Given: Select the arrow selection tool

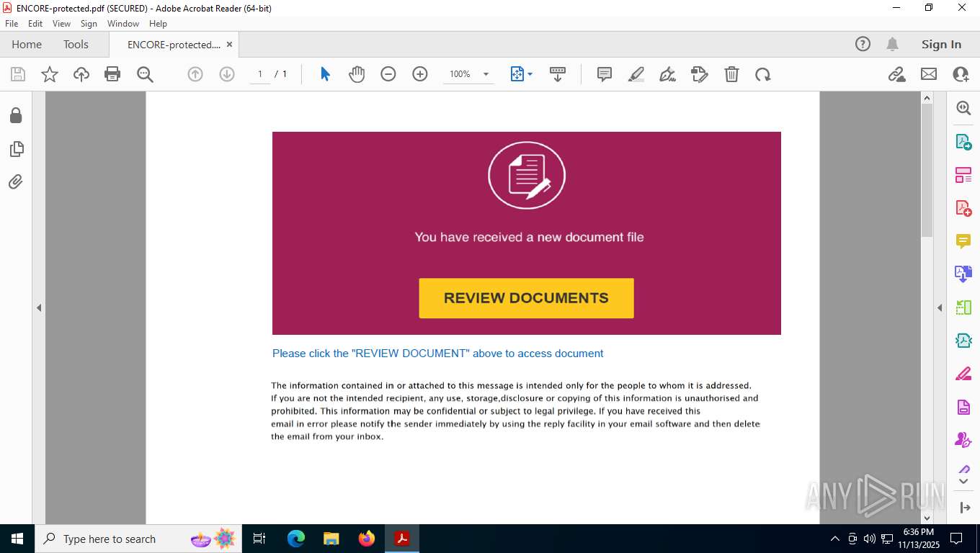Looking at the screenshot, I should tap(325, 74).
